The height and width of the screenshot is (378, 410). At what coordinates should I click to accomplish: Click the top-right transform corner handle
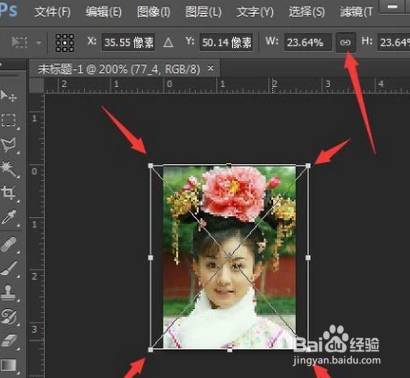pyautogui.click(x=308, y=166)
